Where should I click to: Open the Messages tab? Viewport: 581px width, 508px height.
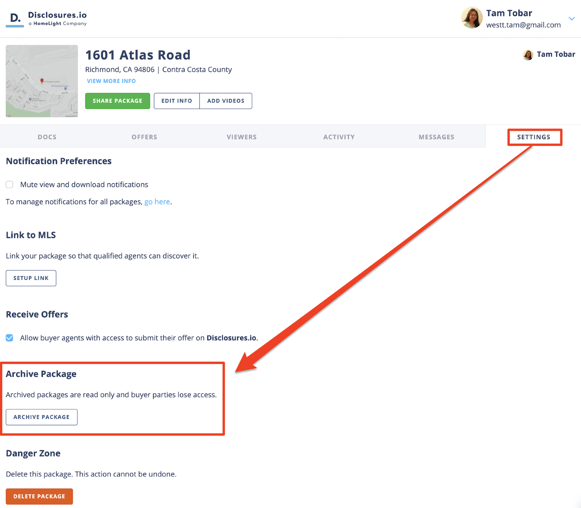[436, 137]
